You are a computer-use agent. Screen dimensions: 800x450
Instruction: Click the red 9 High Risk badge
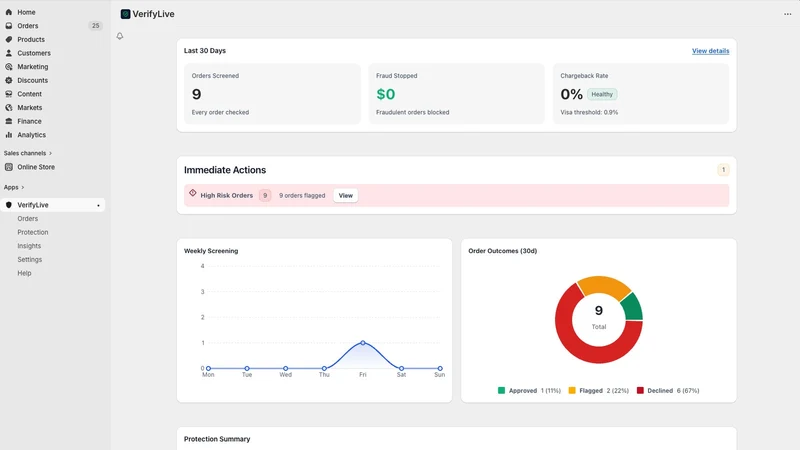[265, 195]
